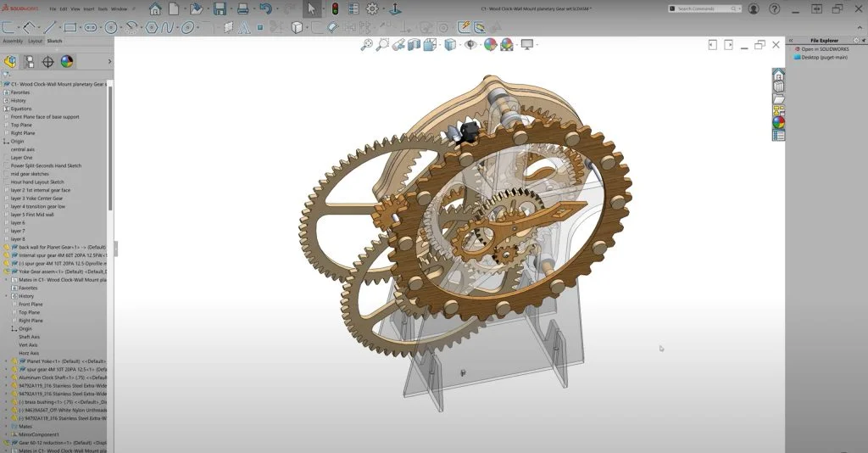
Task: Click the Zoom to Fit magnifier icon
Action: click(367, 44)
